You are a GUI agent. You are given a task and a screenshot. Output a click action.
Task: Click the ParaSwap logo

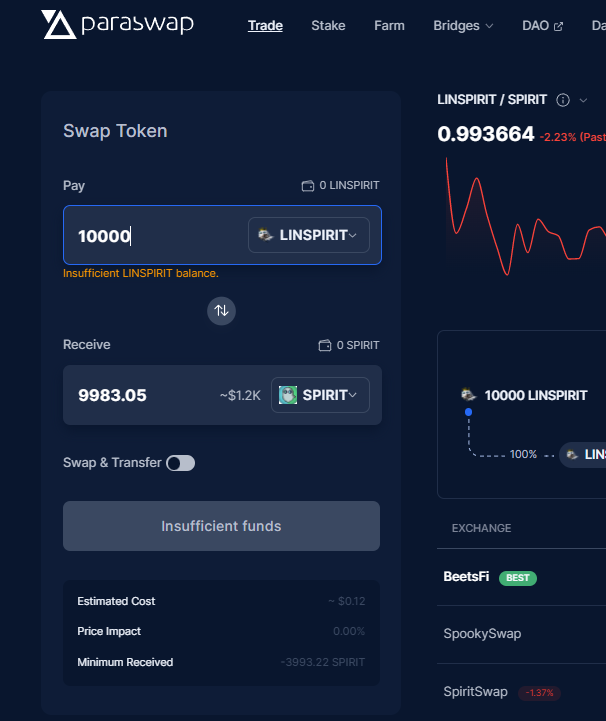[x=117, y=24]
